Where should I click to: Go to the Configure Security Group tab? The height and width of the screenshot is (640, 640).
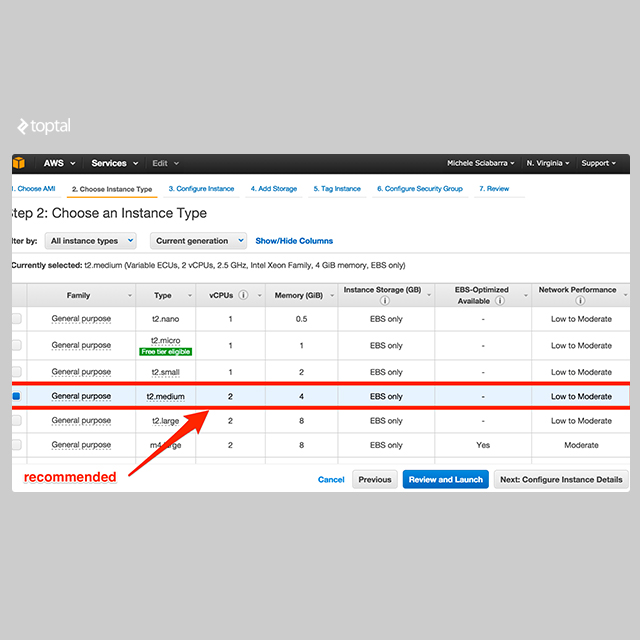tap(420, 189)
